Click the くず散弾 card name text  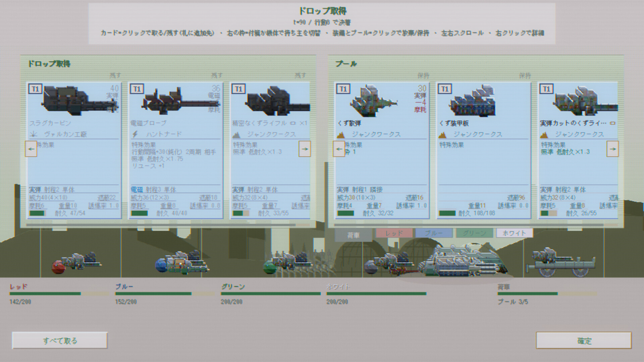click(349, 123)
